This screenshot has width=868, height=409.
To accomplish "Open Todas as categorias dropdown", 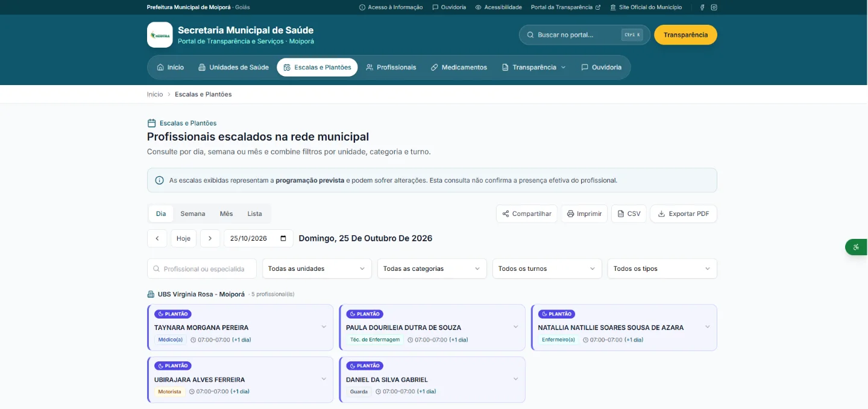I will tap(432, 268).
